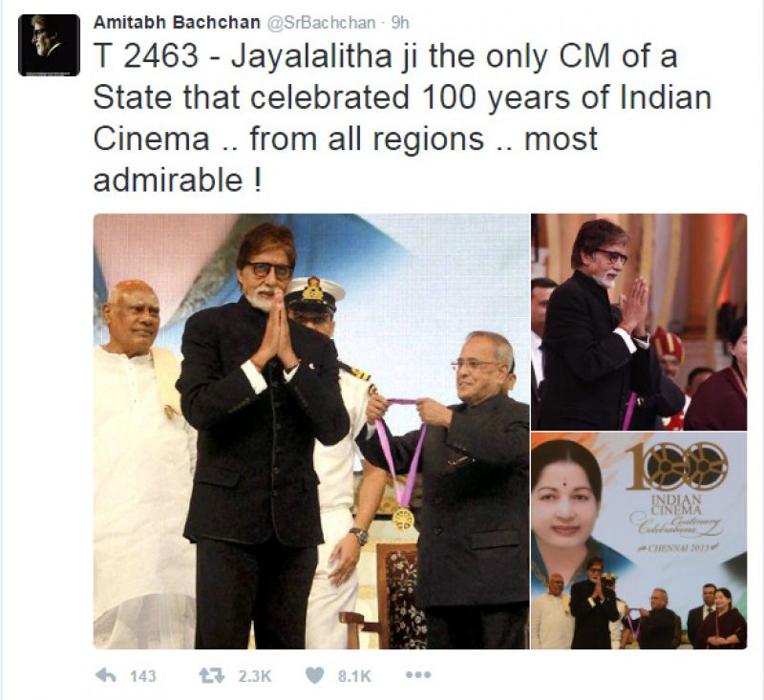This screenshot has height=700, width=764.
Task: Open Amitabh Bachchan's profile avatar
Action: [x=50, y=45]
